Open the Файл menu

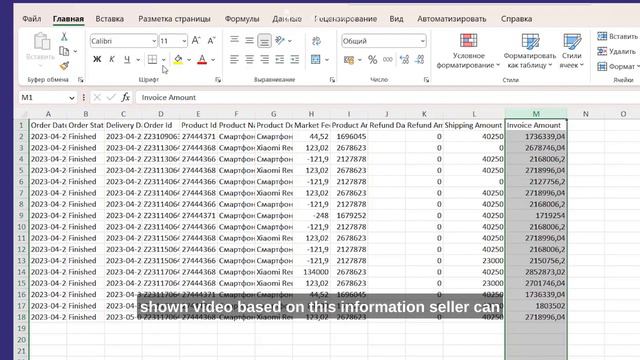pos(31,19)
